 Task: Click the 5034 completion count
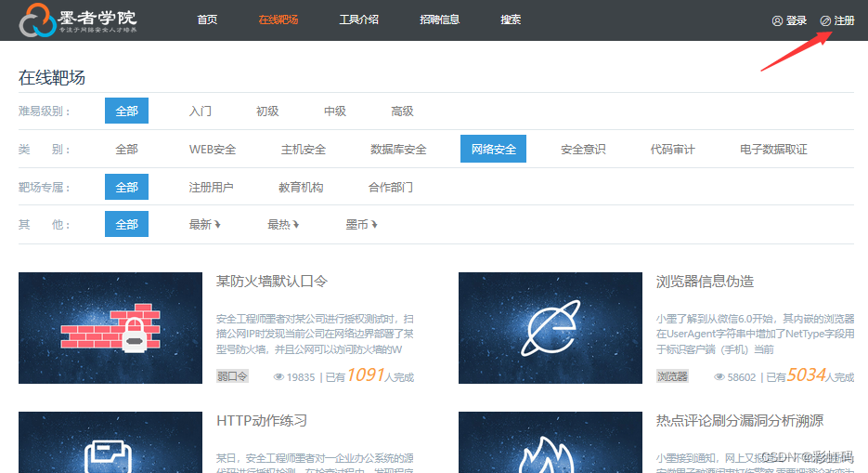pyautogui.click(x=806, y=375)
